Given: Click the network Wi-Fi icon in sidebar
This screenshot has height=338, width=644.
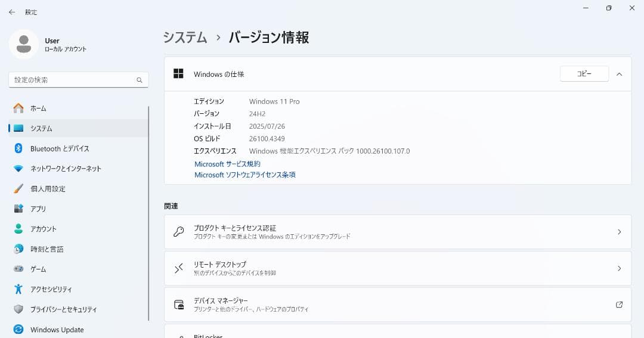Looking at the screenshot, I should [x=18, y=168].
